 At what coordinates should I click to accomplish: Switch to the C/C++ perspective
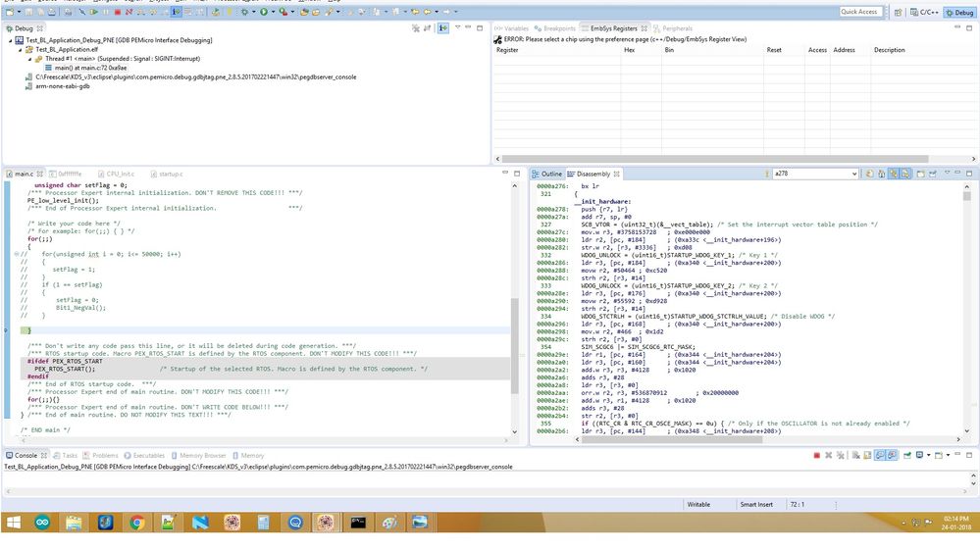tap(924, 12)
